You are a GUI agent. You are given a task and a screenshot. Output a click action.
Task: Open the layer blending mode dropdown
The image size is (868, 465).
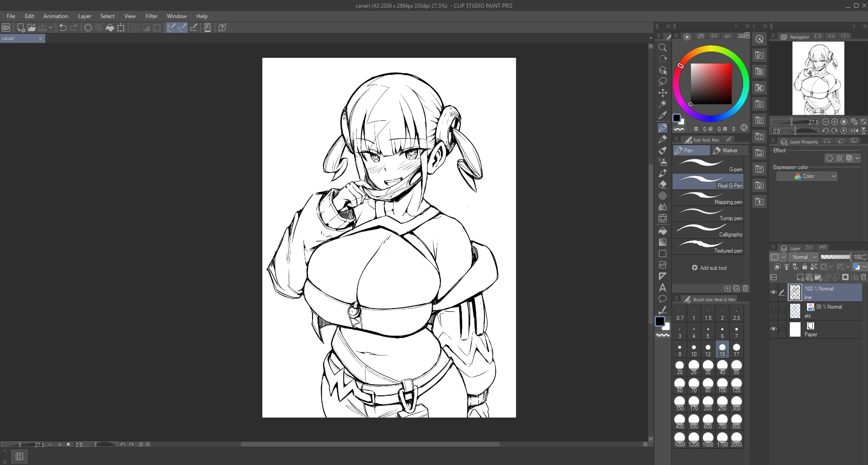[803, 257]
